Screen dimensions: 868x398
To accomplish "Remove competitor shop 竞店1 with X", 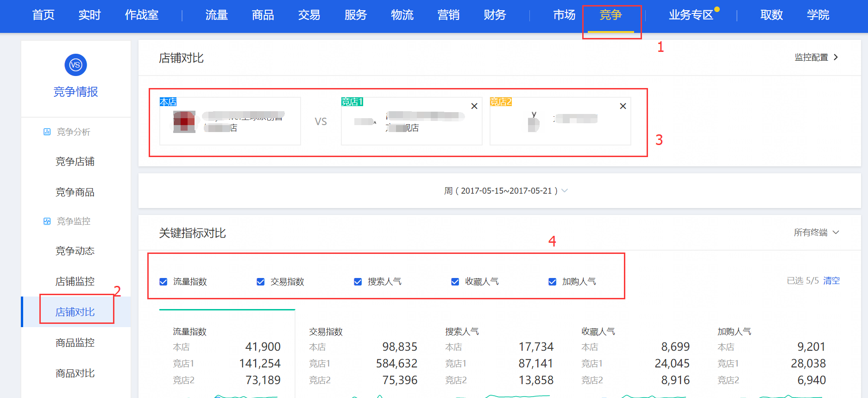I will (474, 106).
